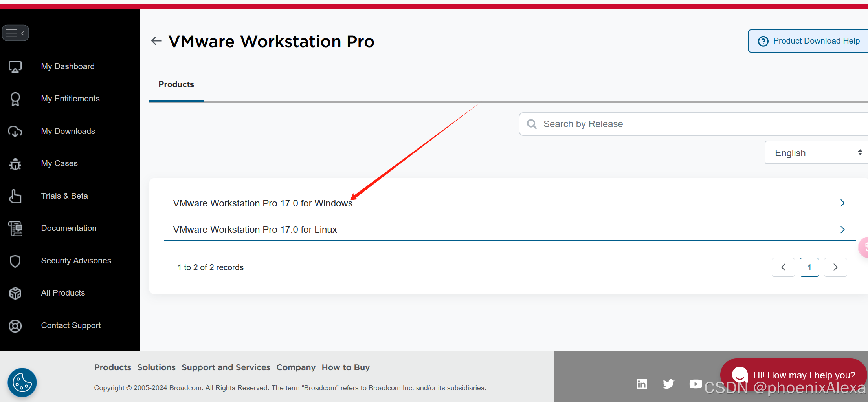Open My Dashboard in the sidebar
The image size is (868, 402).
pyautogui.click(x=68, y=66)
